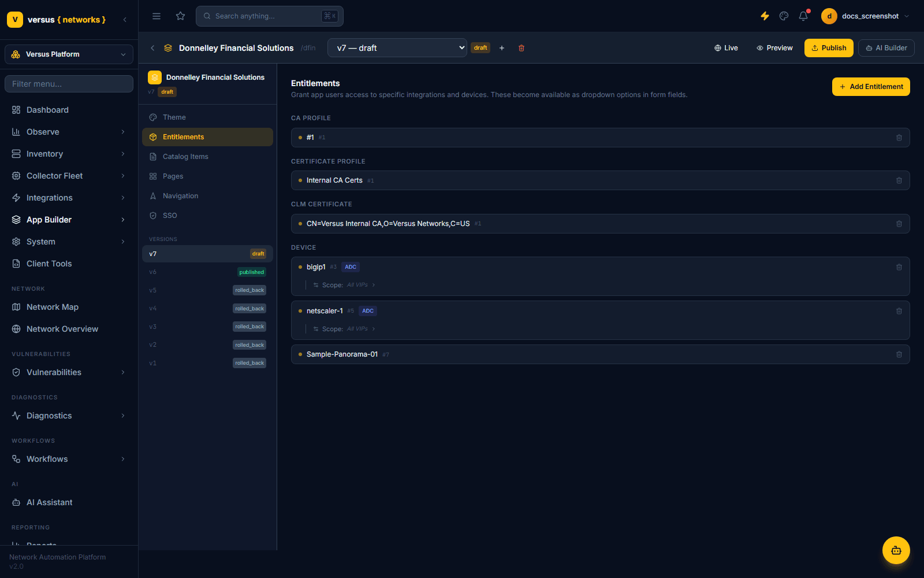Open the v7 — draft version dropdown

[x=397, y=48]
